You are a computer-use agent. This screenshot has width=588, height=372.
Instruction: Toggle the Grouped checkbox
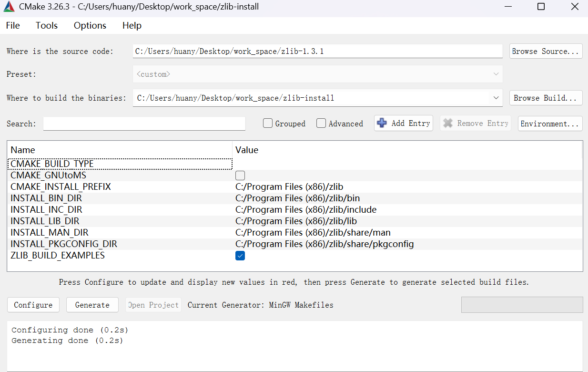(268, 124)
